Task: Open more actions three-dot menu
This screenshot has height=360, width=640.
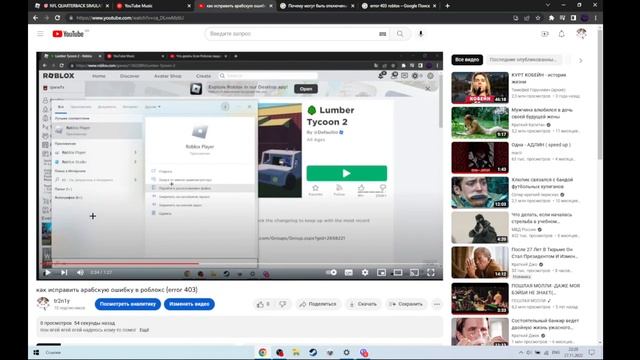Action: click(x=437, y=304)
